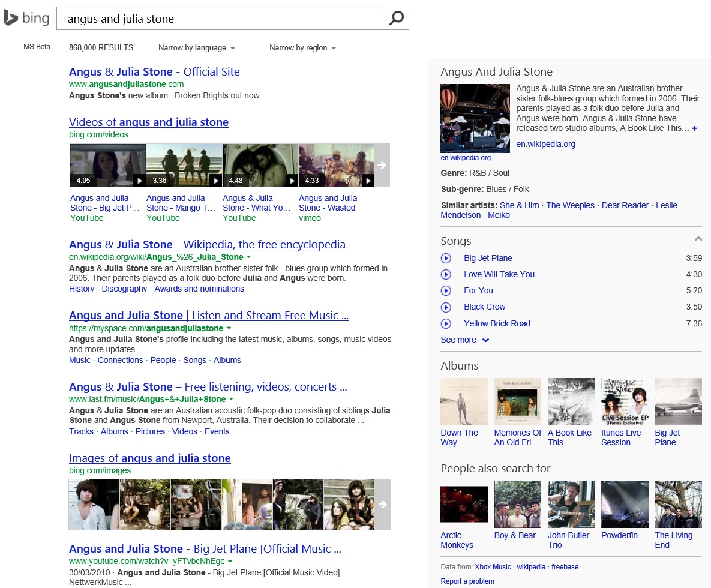The height and width of the screenshot is (588, 711).
Task: Play the Yellow Brick Road song
Action: point(446,323)
